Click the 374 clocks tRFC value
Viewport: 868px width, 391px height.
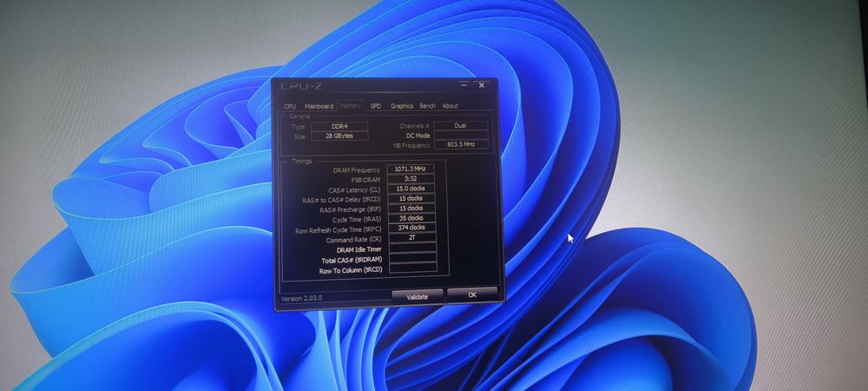tap(411, 228)
